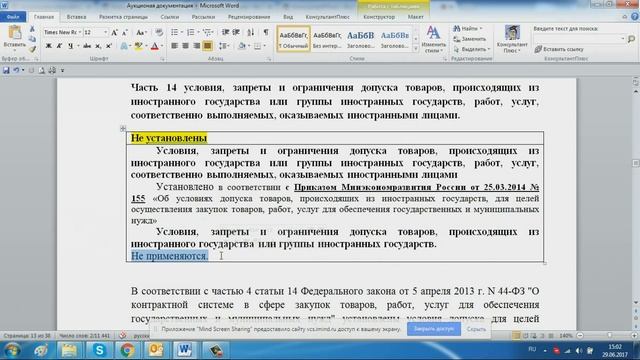
Task: Open Change Case (Aa) dropdown
Action: (x=141, y=32)
